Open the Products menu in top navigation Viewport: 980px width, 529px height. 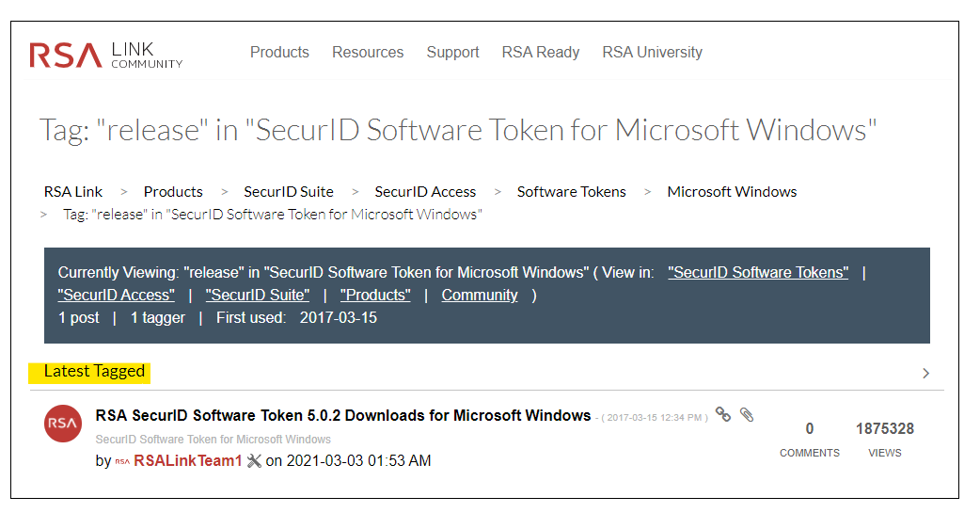point(279,52)
